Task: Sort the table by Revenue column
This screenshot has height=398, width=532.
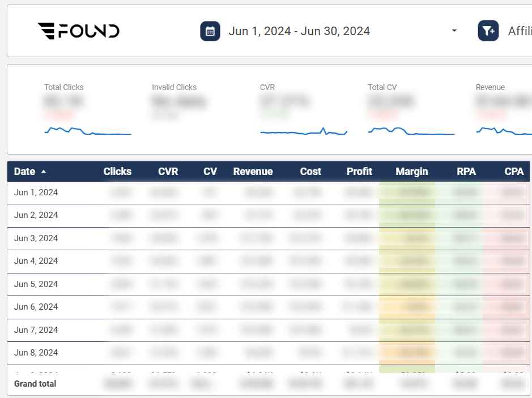Action: (253, 172)
